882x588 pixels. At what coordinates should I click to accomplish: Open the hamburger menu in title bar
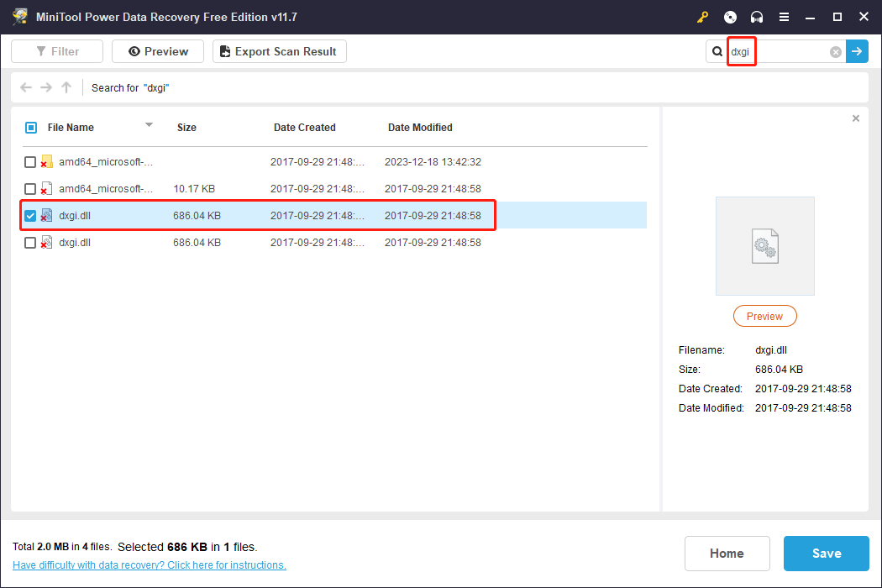[x=784, y=17]
